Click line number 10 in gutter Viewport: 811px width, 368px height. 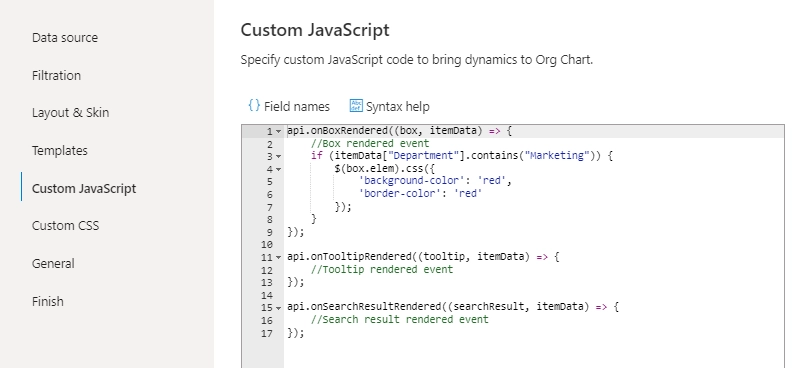[x=267, y=244]
